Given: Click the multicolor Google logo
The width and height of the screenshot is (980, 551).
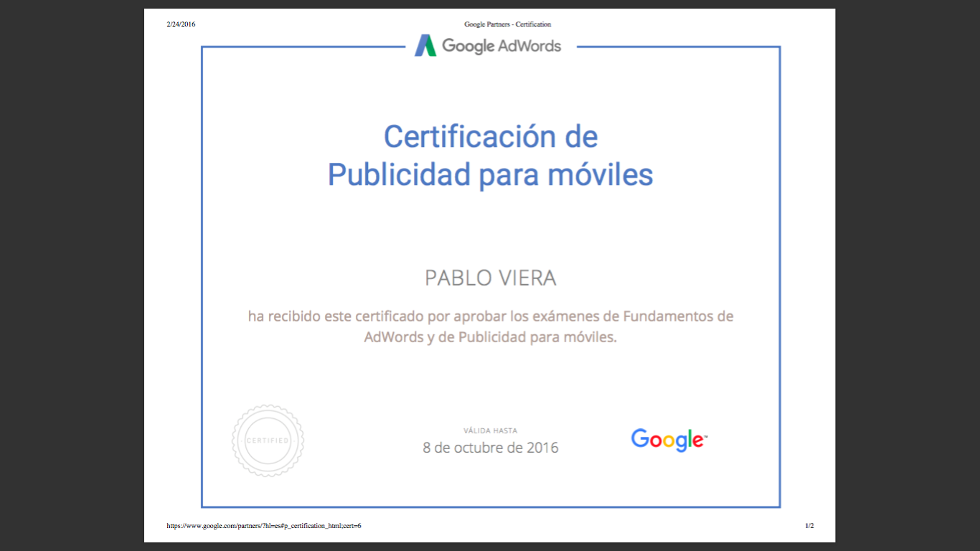Looking at the screenshot, I should (669, 439).
